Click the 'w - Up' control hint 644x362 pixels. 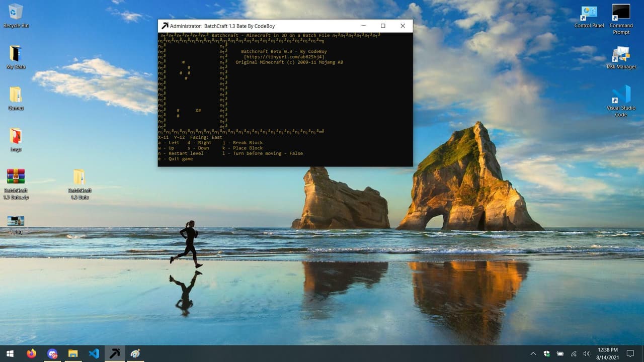[166, 148]
